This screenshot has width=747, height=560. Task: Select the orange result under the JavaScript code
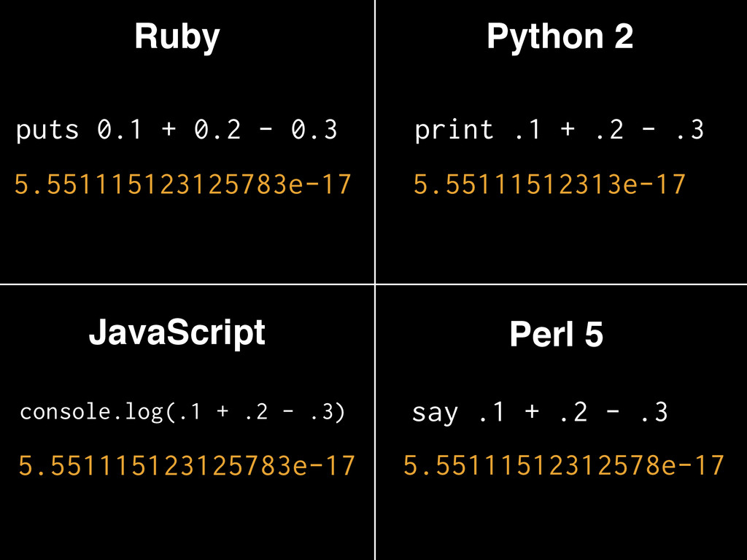coord(187,465)
